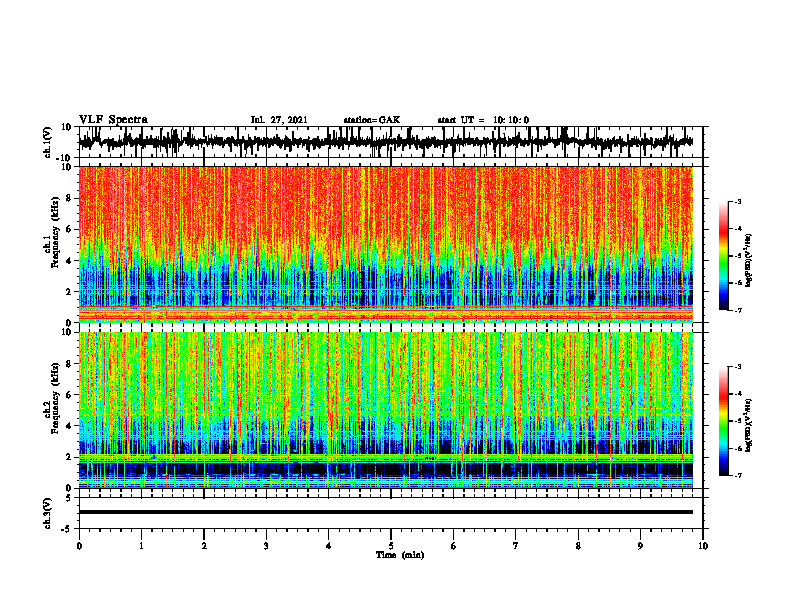The width and height of the screenshot is (792, 612).
Task: Click time-axis tick label '8'
Action: click(x=578, y=546)
